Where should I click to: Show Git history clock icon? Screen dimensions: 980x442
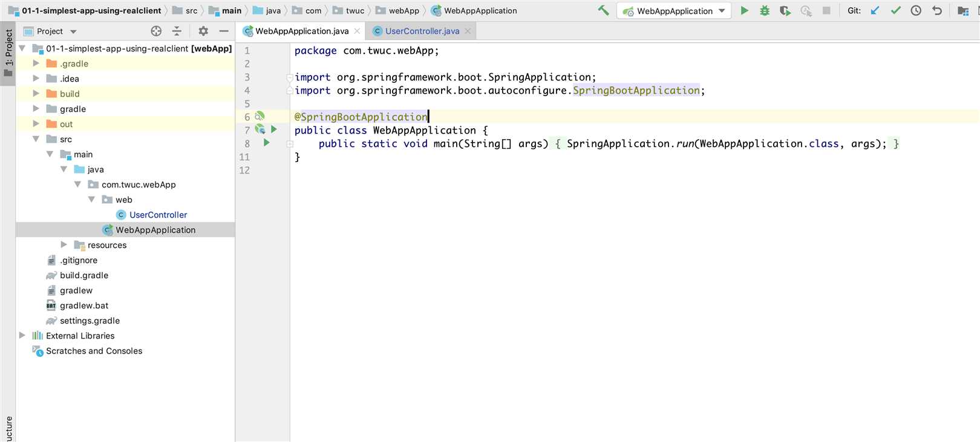(x=916, y=10)
